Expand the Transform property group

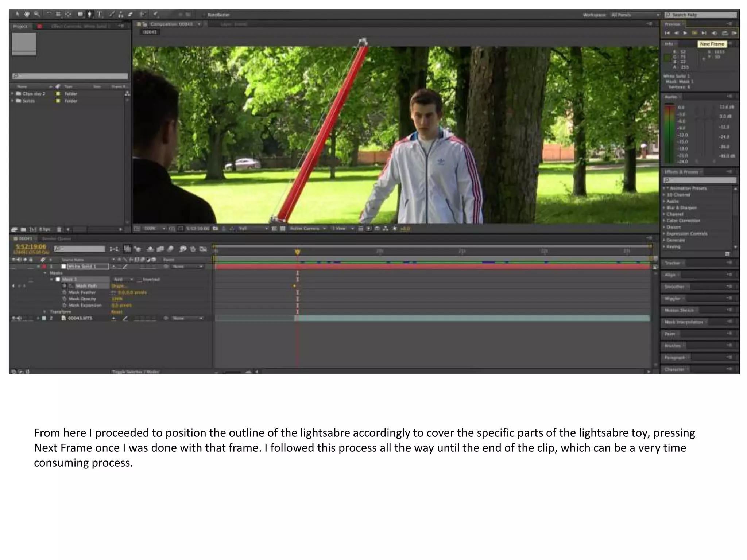45,312
